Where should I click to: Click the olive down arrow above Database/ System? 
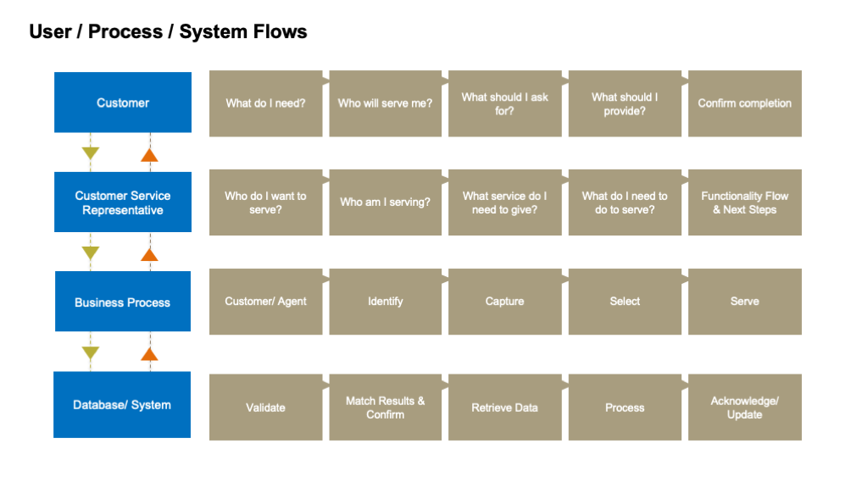pyautogui.click(x=91, y=352)
